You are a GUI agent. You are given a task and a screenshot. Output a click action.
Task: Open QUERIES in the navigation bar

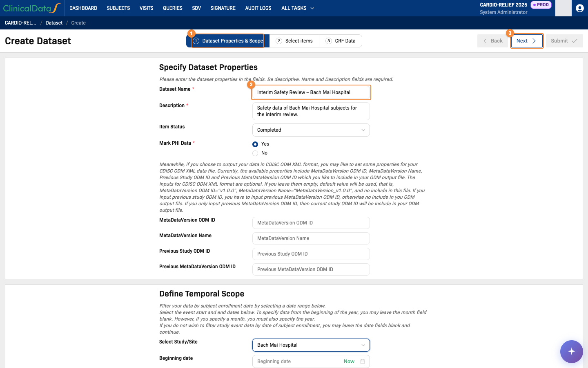pos(173,8)
